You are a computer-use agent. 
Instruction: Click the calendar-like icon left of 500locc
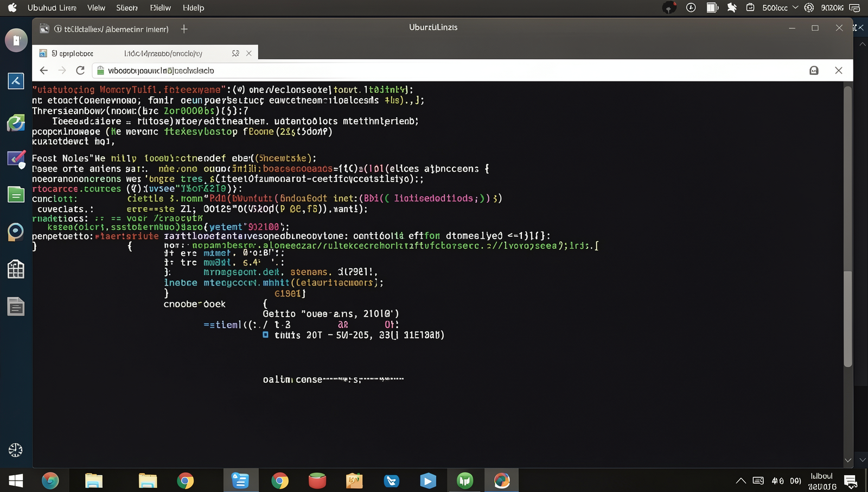pyautogui.click(x=750, y=8)
